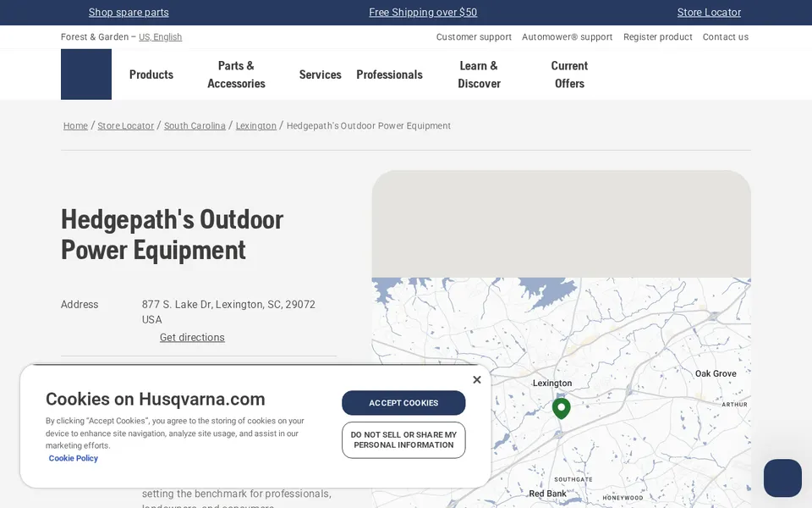The width and height of the screenshot is (812, 508).
Task: Go to Customer support
Action: point(474,36)
